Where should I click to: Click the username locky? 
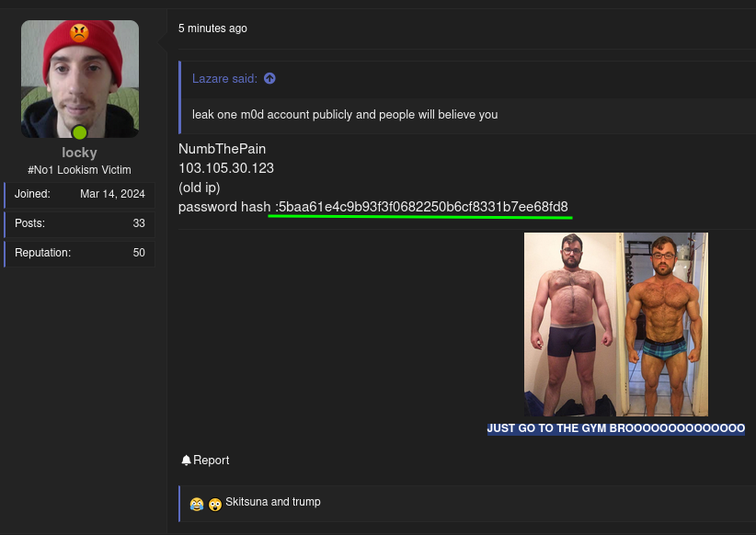tap(79, 153)
